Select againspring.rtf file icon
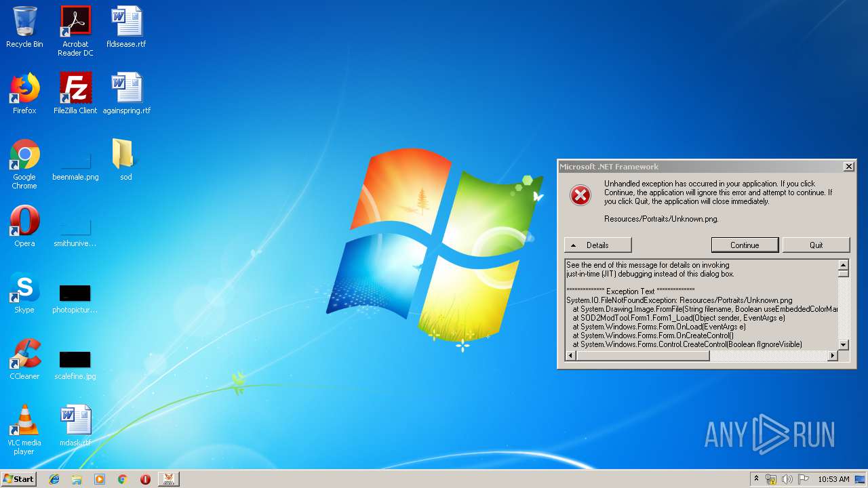 tap(126, 94)
